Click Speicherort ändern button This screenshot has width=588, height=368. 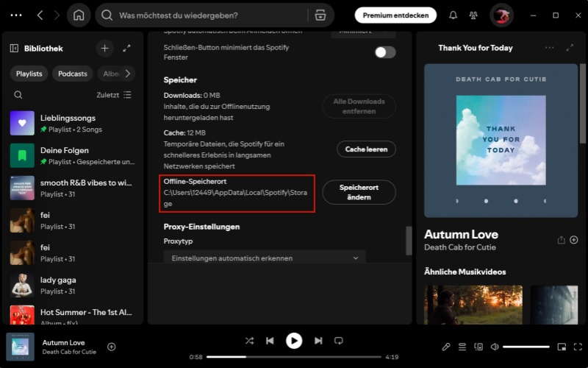click(359, 192)
